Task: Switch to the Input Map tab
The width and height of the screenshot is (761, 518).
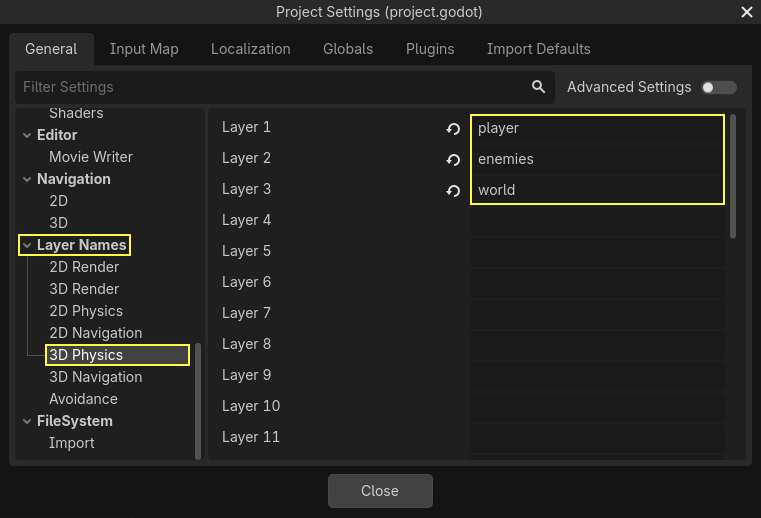Action: pyautogui.click(x=144, y=49)
